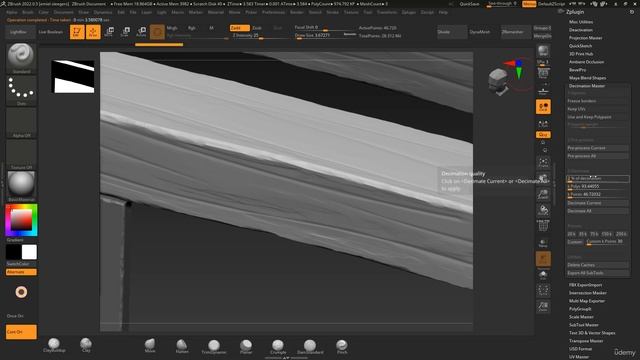Screen dimensions: 640x360
Task: Open the Alpha Off selector
Action: [x=21, y=122]
